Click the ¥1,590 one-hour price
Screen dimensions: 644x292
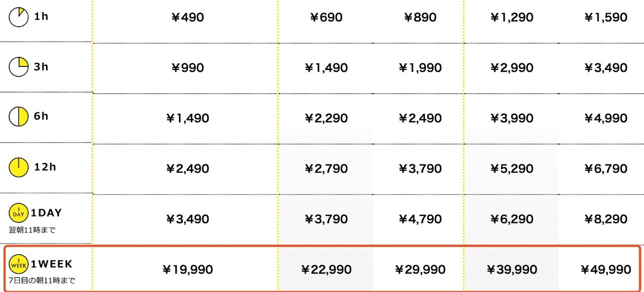point(605,18)
